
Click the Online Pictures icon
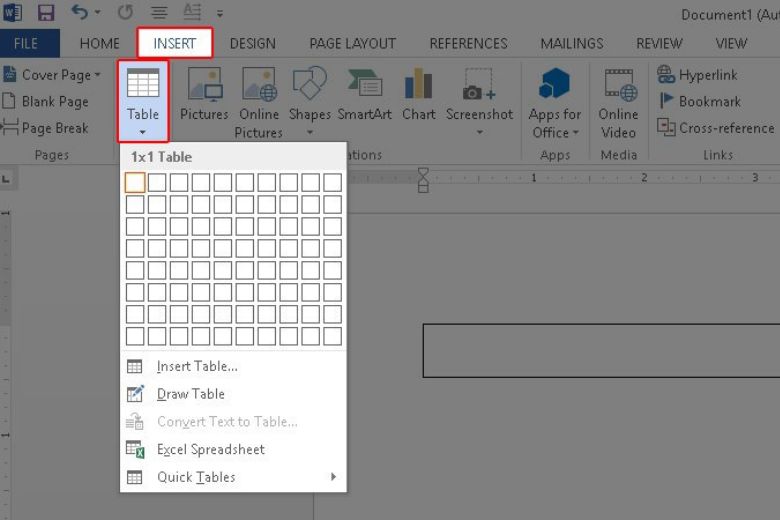(259, 83)
